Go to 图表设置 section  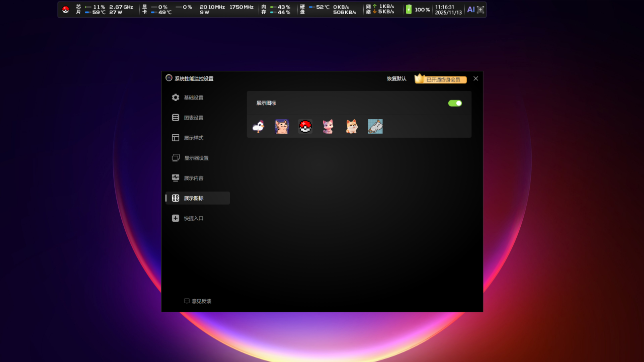click(193, 118)
